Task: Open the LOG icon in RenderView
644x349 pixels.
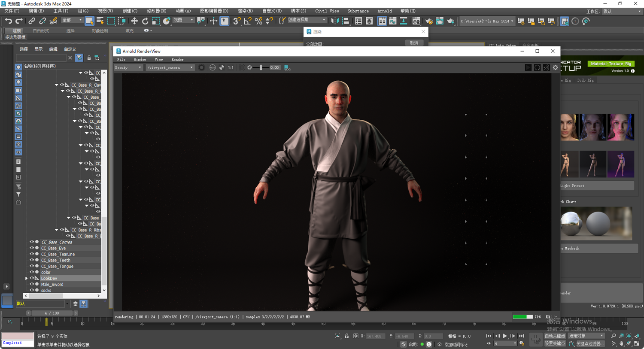Action: pos(287,67)
